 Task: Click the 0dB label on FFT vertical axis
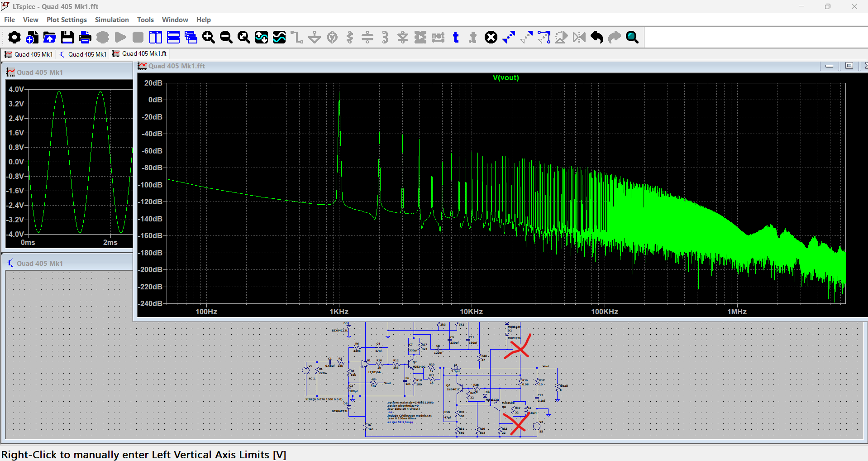tap(155, 100)
